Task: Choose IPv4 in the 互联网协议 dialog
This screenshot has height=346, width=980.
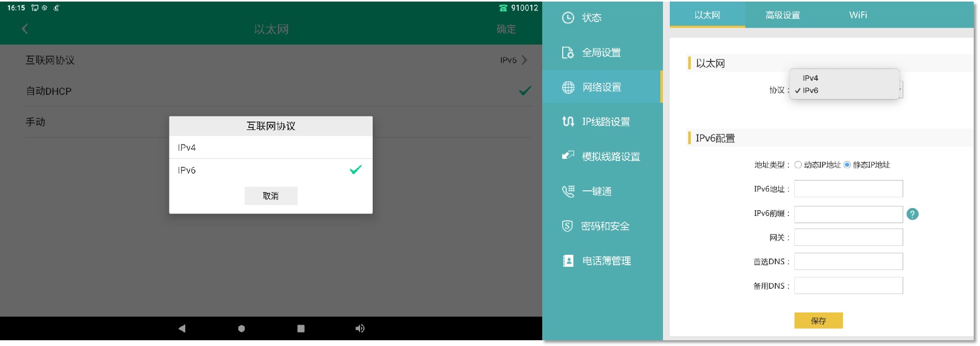Action: point(271,147)
